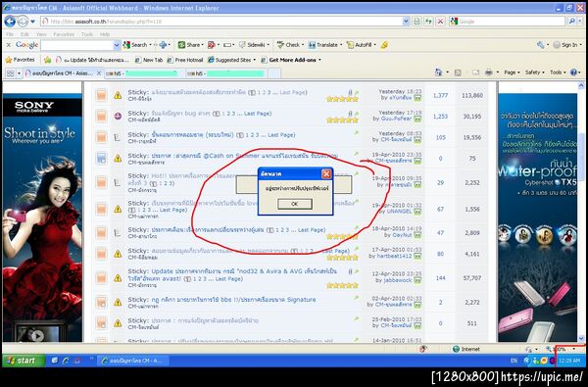The height and width of the screenshot is (387, 588).
Task: Open the Free Hotmail favorites link
Action: pyautogui.click(x=185, y=60)
